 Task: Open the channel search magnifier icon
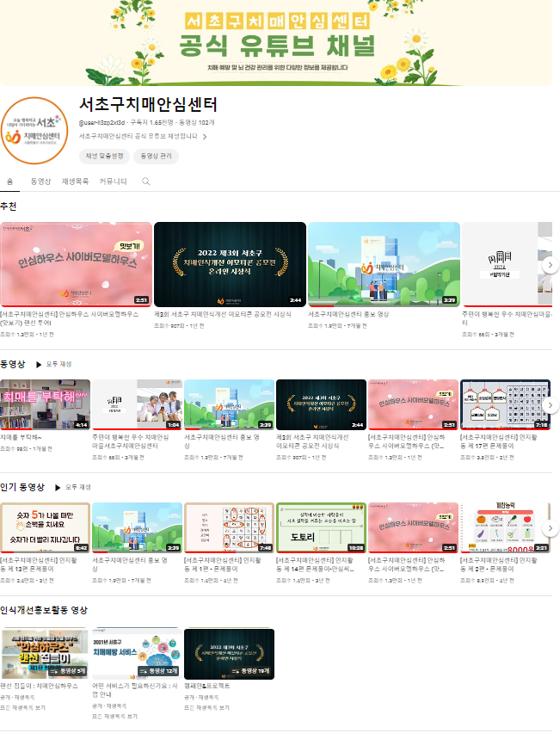pos(146,182)
